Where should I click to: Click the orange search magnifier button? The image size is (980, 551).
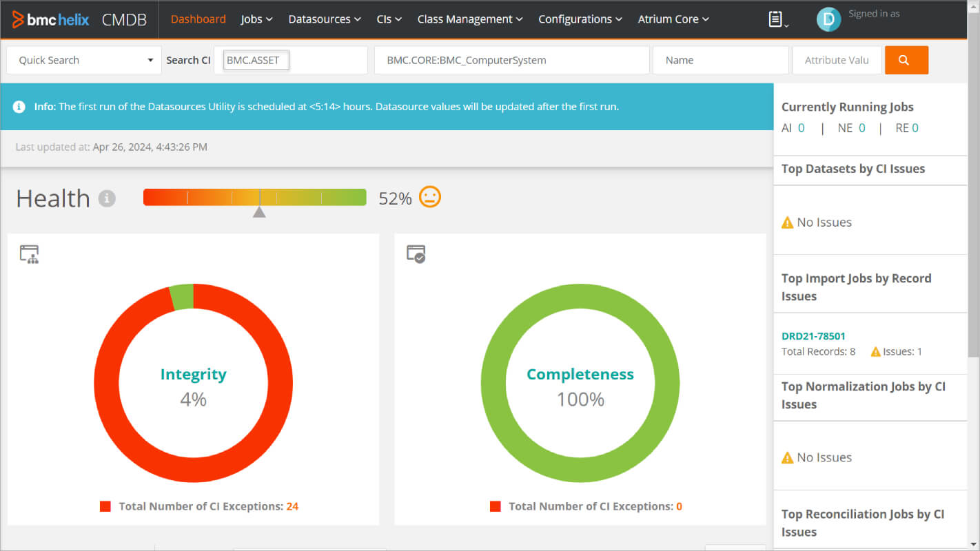[x=906, y=60]
